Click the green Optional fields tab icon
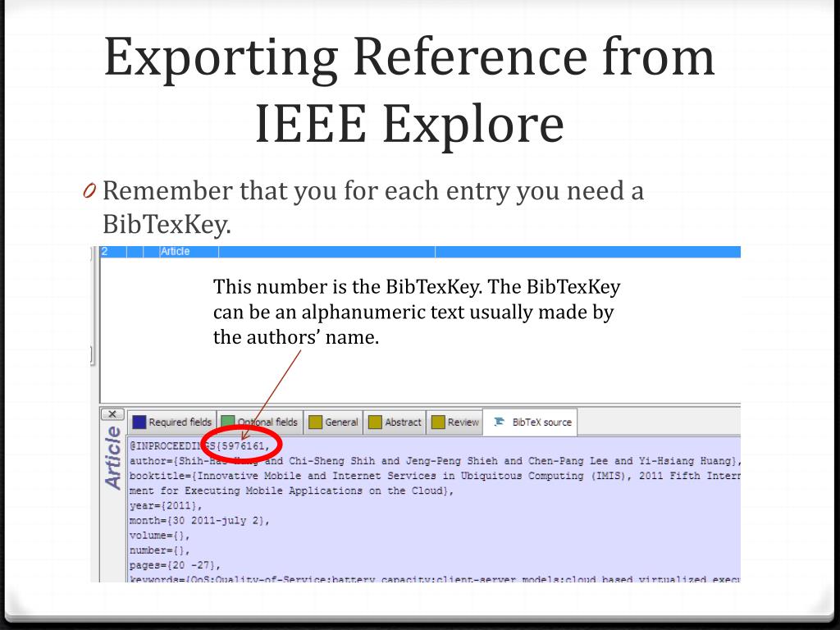 click(228, 422)
